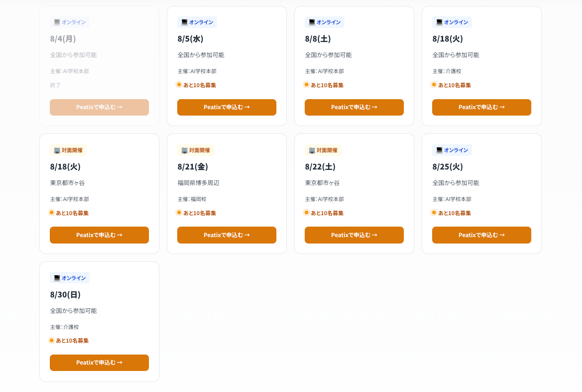
Task: Select the 対面開催 badge on 8/18(火) card
Action: coord(68,150)
